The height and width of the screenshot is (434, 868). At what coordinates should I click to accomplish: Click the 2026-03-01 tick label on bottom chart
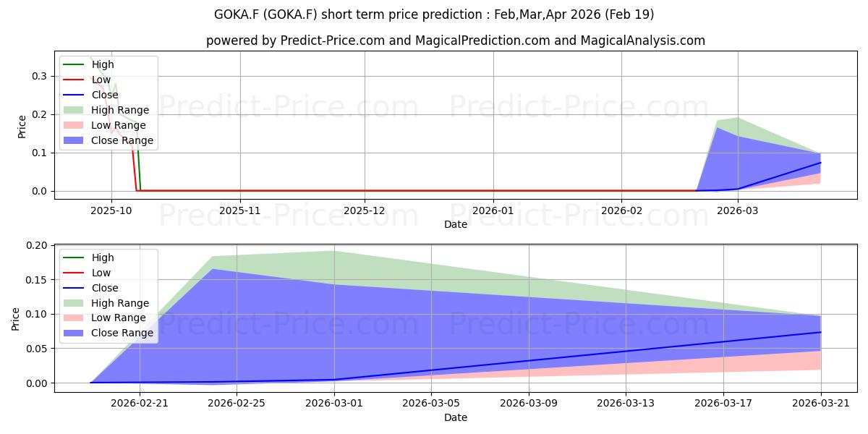pos(334,403)
